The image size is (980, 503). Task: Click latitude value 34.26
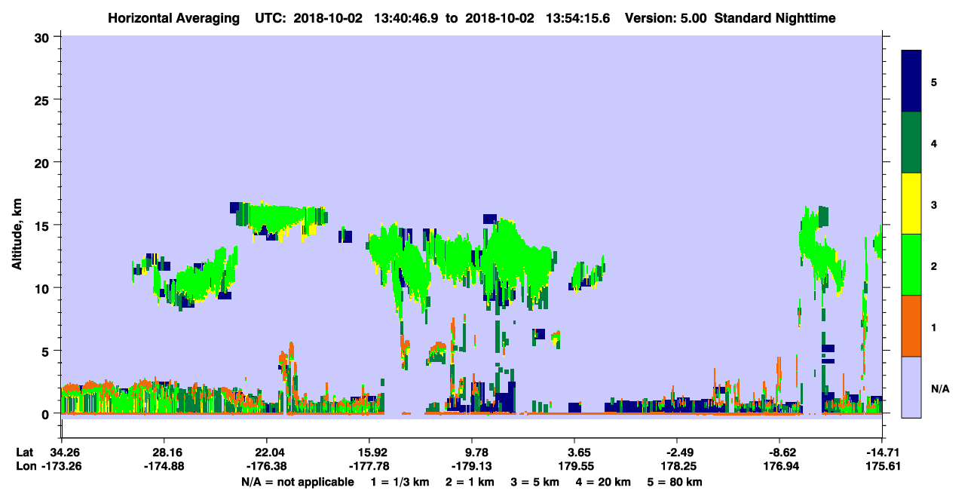[63, 452]
